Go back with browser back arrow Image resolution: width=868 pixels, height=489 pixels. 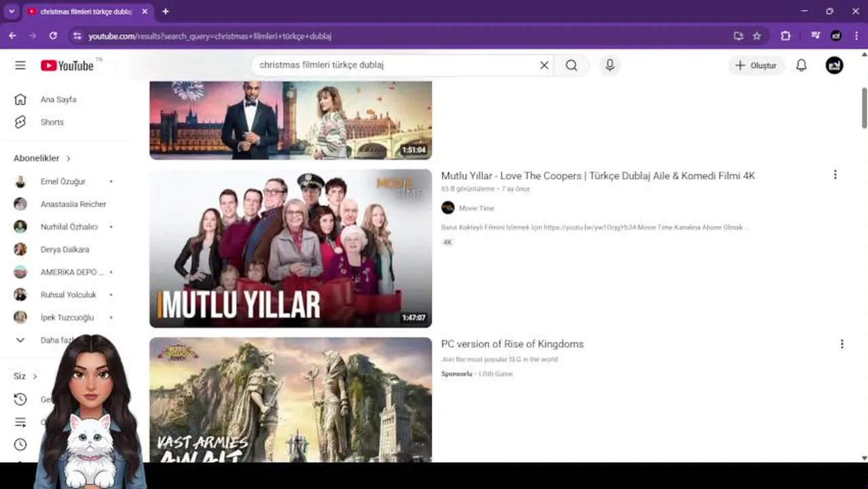click(12, 36)
